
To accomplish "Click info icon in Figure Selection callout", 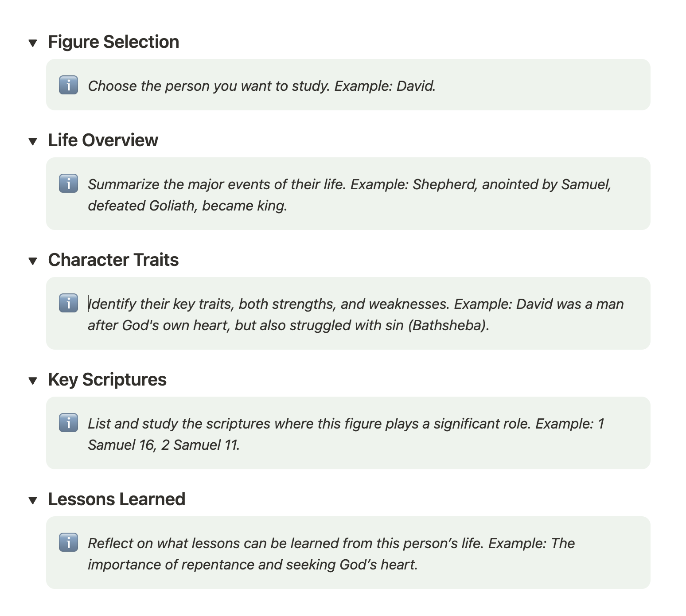I will click(x=68, y=85).
